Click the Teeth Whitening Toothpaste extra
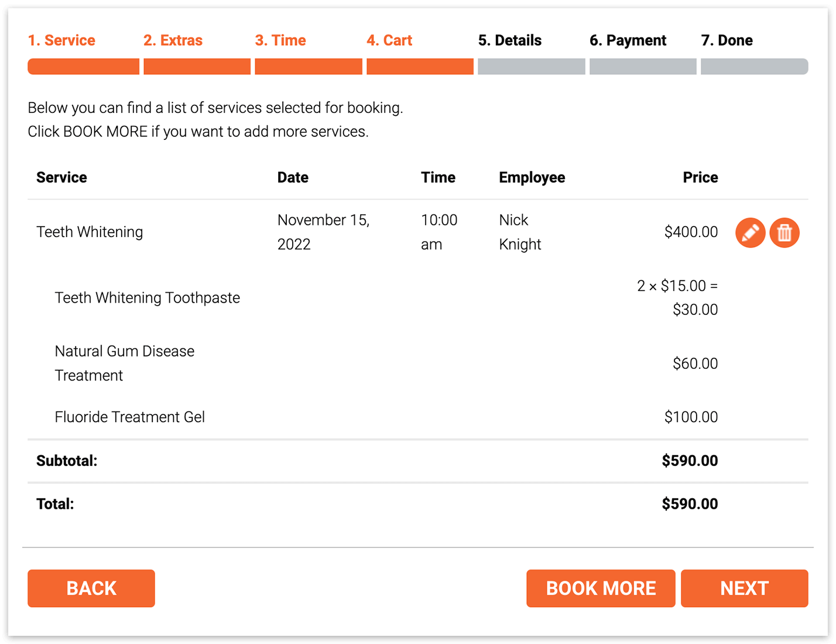The width and height of the screenshot is (836, 644). pyautogui.click(x=147, y=297)
